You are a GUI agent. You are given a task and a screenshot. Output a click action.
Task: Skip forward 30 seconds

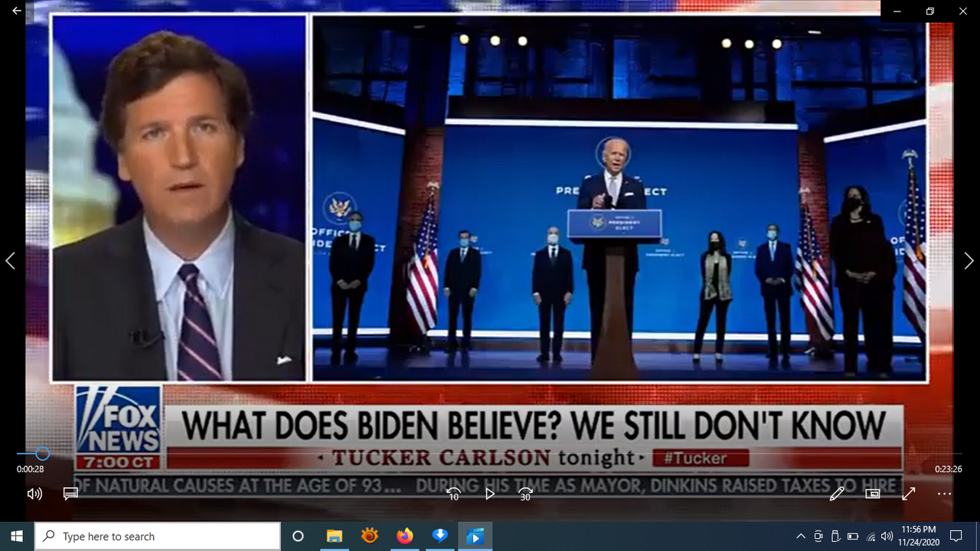(x=525, y=494)
